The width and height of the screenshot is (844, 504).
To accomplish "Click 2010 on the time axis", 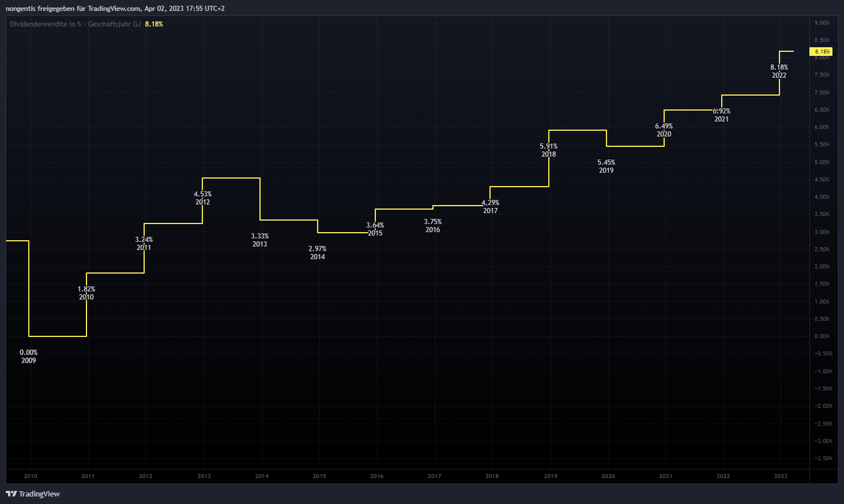I will click(31, 476).
